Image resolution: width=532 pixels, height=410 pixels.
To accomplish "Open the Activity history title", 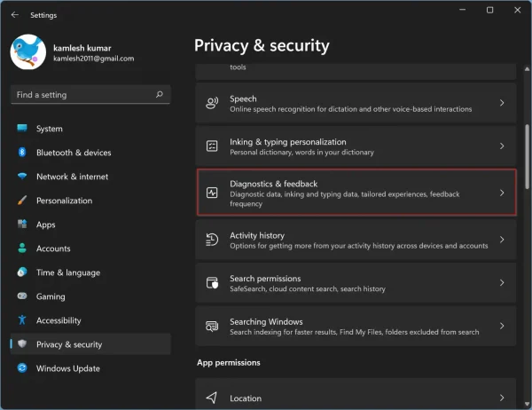I will pos(257,235).
